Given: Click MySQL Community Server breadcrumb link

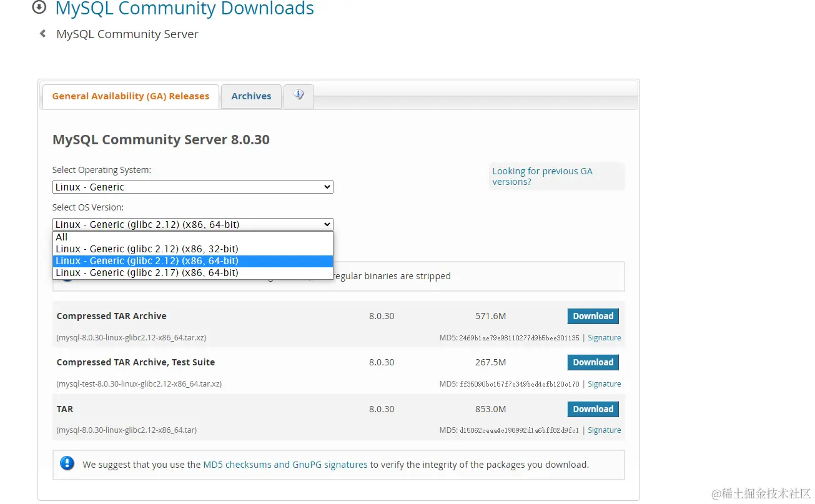Looking at the screenshot, I should click(x=127, y=34).
